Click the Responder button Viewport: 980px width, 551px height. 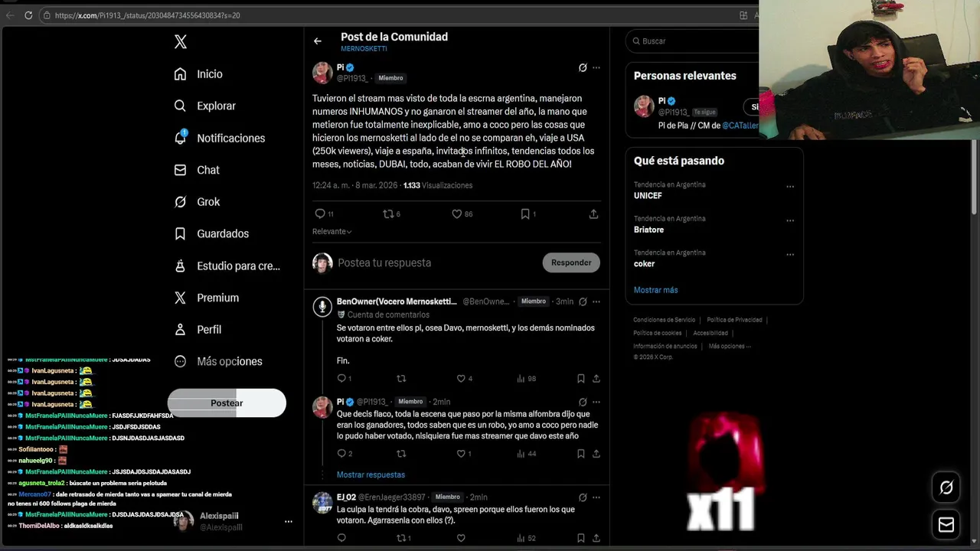point(571,263)
